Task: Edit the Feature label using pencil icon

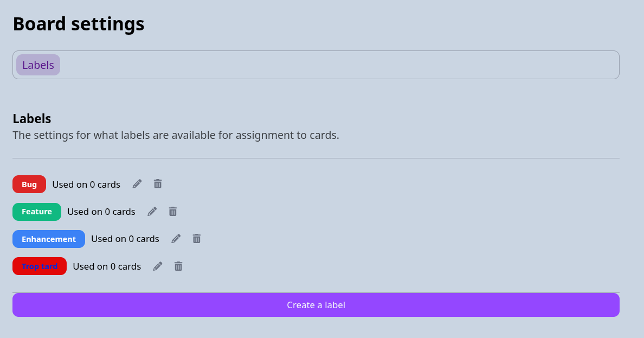Action: click(x=152, y=212)
